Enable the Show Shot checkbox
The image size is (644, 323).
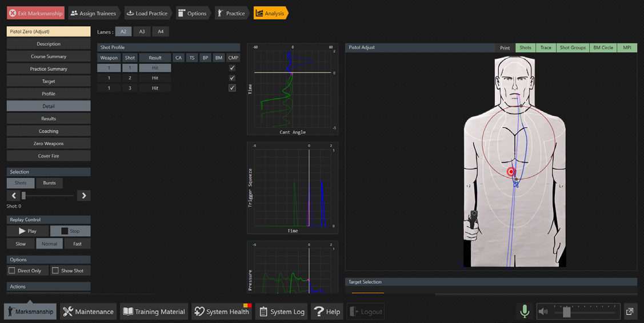[55, 270]
